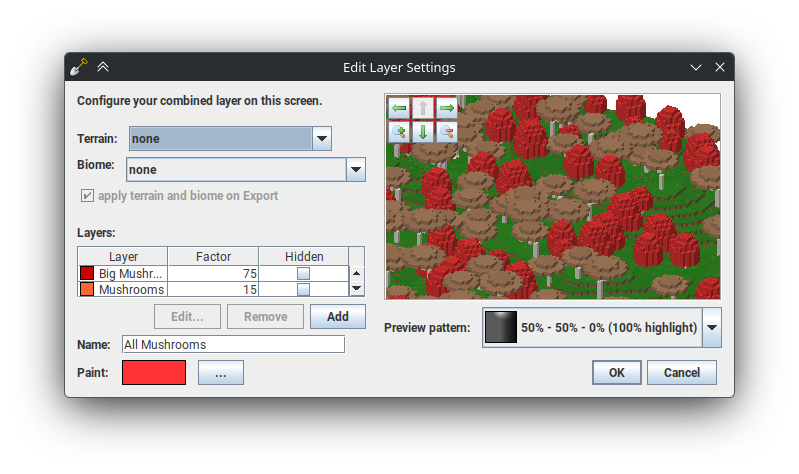Viewport: 799px width, 474px height.
Task: Click the Edit... button
Action: (x=188, y=317)
